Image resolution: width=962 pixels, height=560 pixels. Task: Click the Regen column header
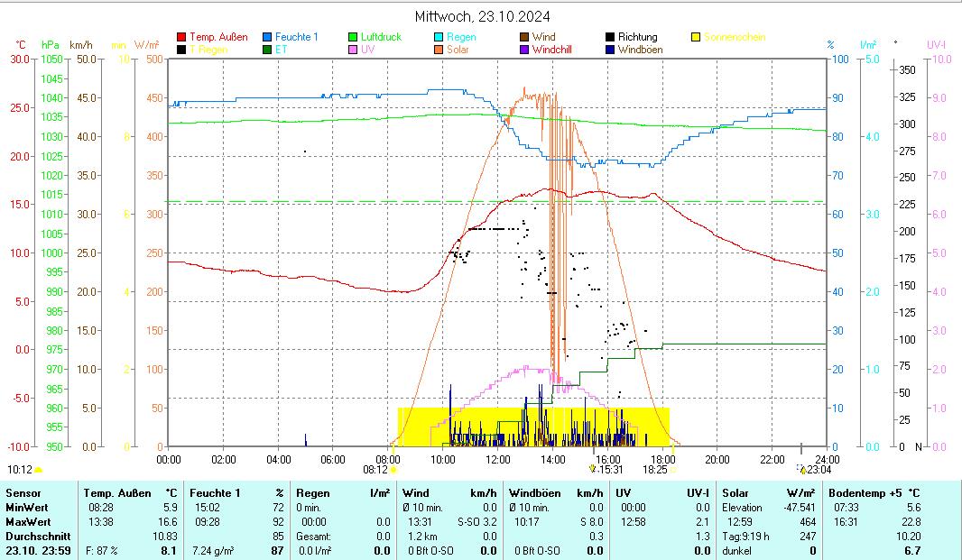tap(313, 493)
